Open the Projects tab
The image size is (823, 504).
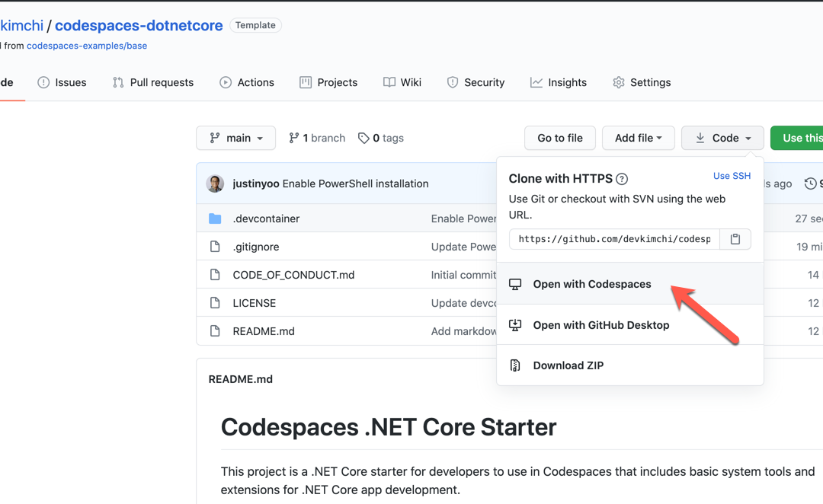[328, 82]
